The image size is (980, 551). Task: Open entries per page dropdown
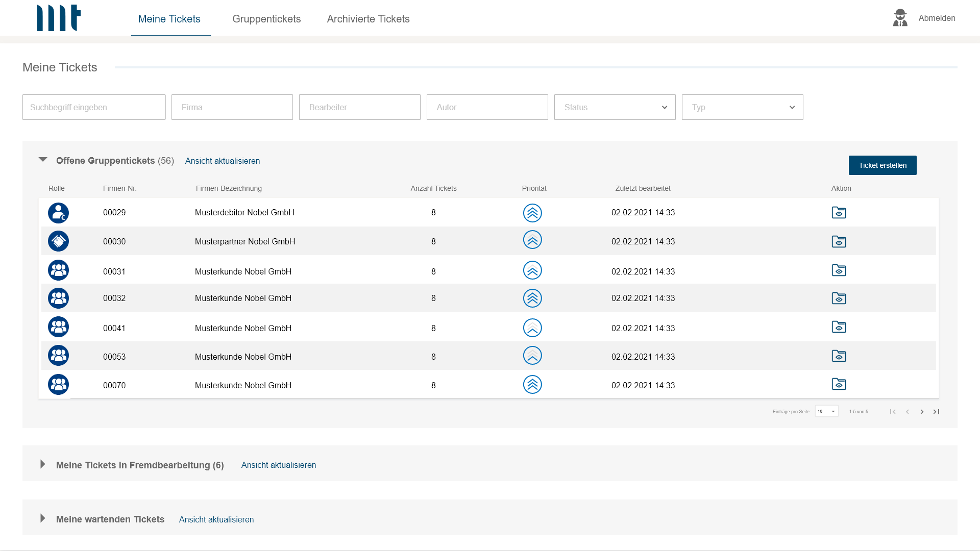[826, 411]
